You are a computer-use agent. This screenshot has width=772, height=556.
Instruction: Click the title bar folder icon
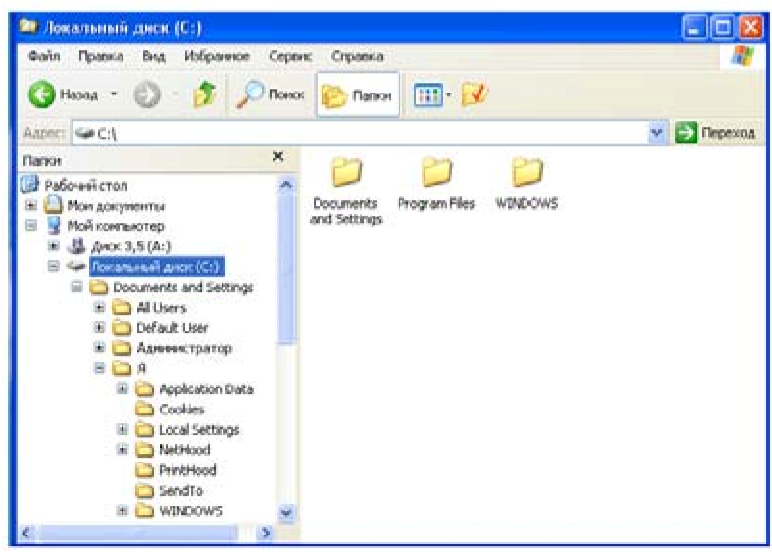[28, 26]
